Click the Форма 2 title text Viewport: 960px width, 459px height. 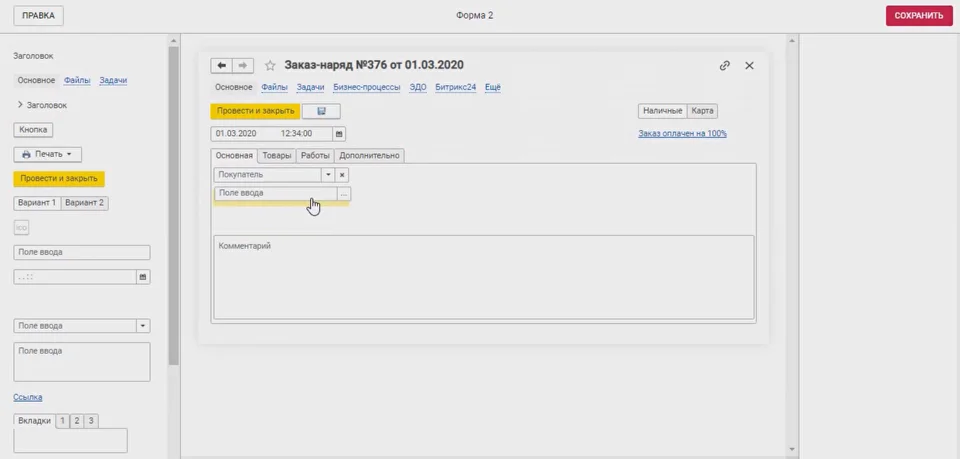tap(474, 16)
